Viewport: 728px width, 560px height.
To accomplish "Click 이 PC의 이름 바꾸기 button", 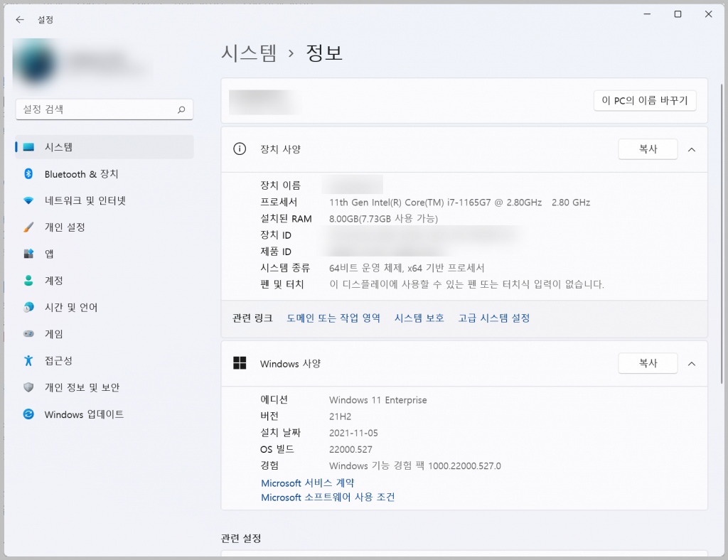I will [645, 101].
